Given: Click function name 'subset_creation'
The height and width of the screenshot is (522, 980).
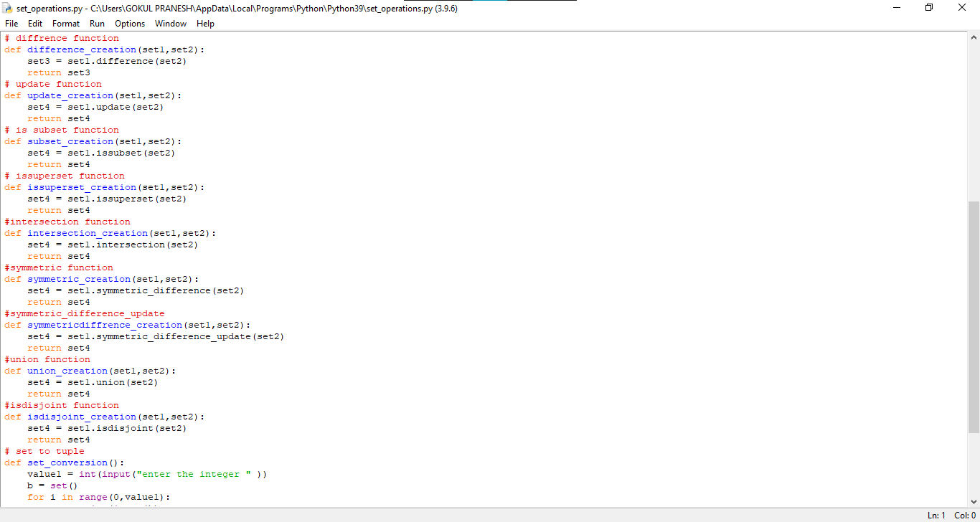Looking at the screenshot, I should (x=70, y=141).
